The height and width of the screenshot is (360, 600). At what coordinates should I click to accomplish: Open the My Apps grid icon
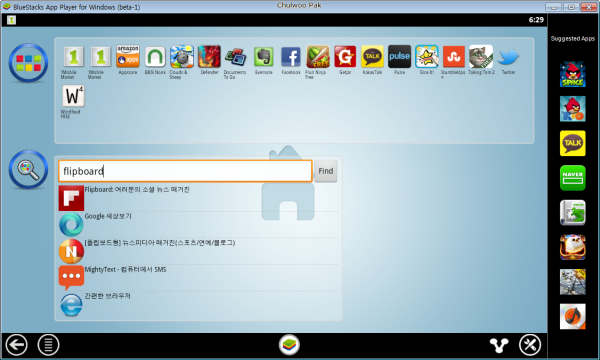[x=28, y=63]
